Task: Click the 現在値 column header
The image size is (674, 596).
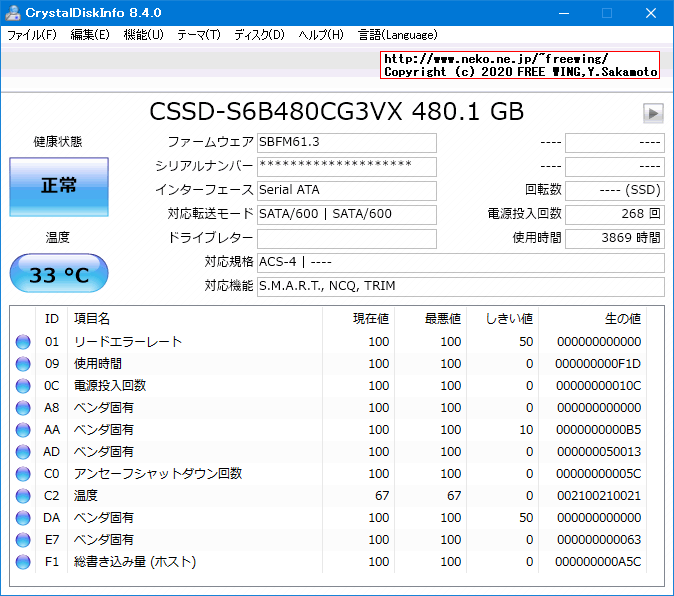Action: coord(371,318)
